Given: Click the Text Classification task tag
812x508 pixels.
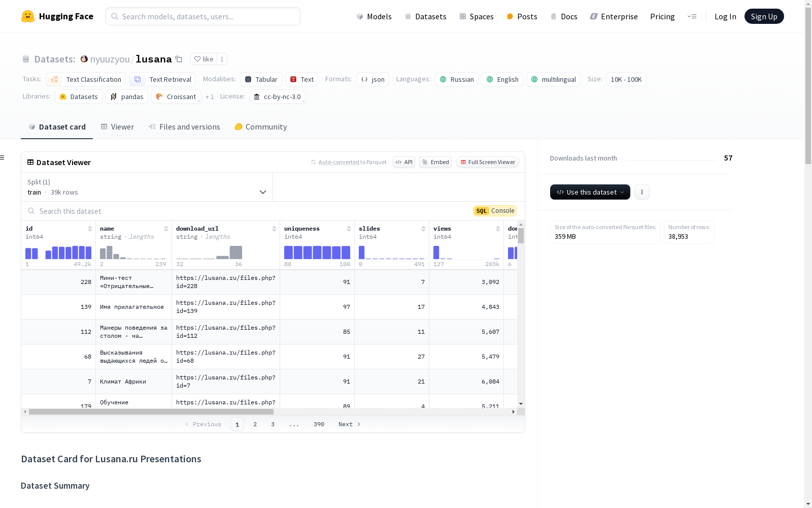Looking at the screenshot, I should [86, 79].
